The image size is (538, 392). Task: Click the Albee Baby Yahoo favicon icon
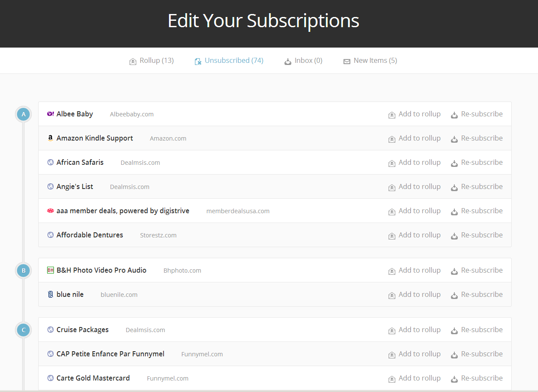pos(51,114)
